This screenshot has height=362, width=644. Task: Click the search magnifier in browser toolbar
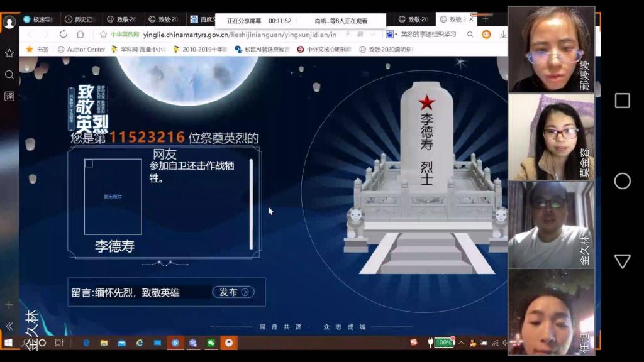coord(470,35)
